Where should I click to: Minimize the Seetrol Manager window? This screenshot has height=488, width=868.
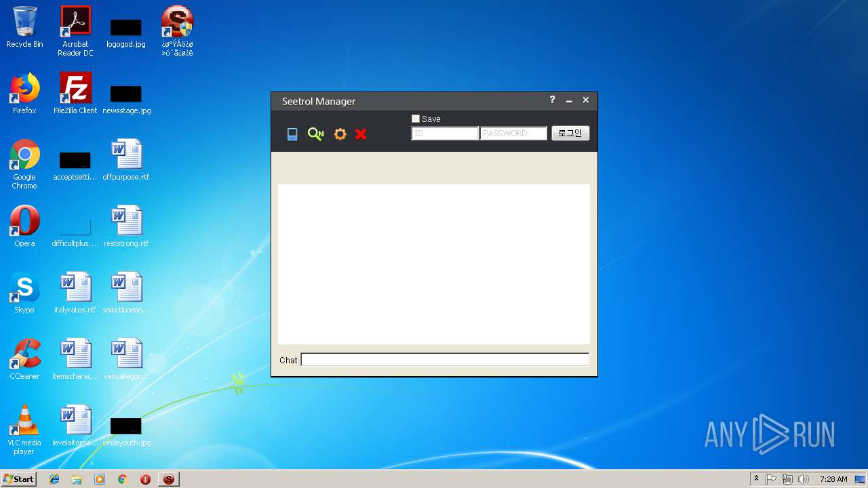coord(569,100)
